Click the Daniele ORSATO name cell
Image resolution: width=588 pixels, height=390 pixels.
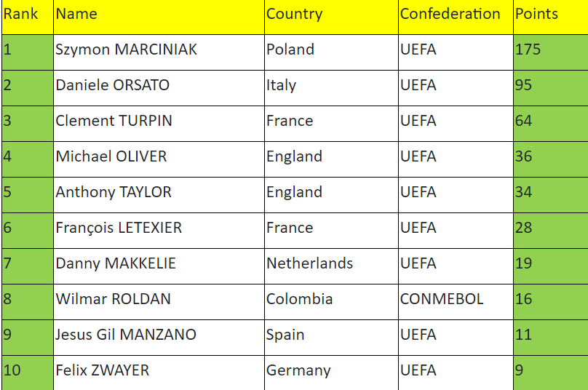pyautogui.click(x=159, y=88)
